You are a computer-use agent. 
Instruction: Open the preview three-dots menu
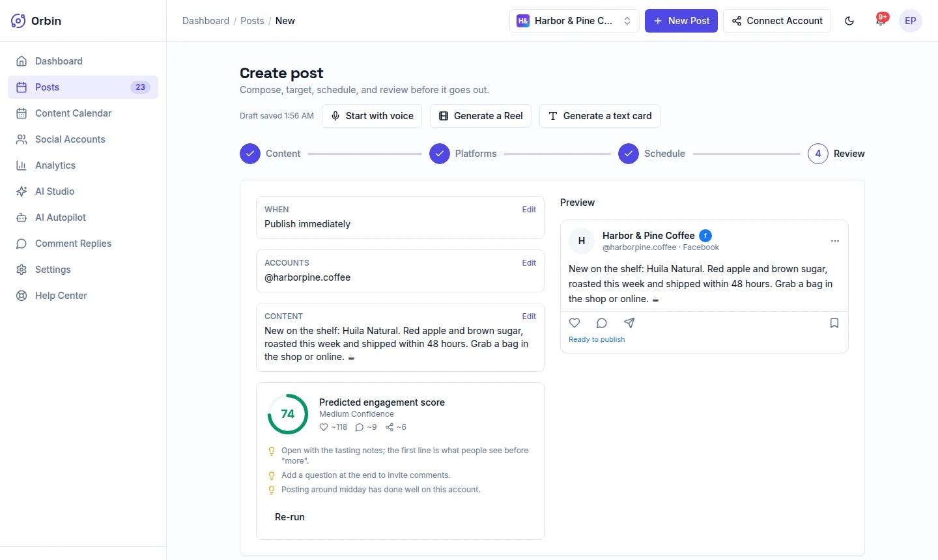coord(835,241)
